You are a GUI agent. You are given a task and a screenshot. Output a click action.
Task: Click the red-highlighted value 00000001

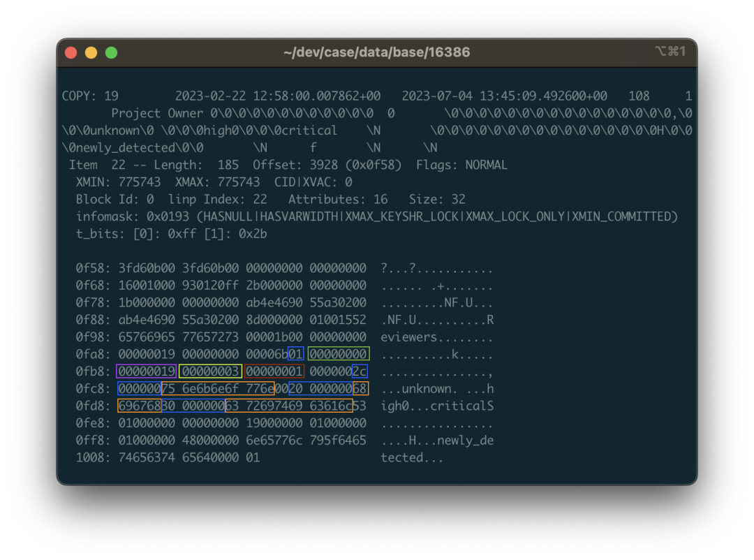[274, 371]
